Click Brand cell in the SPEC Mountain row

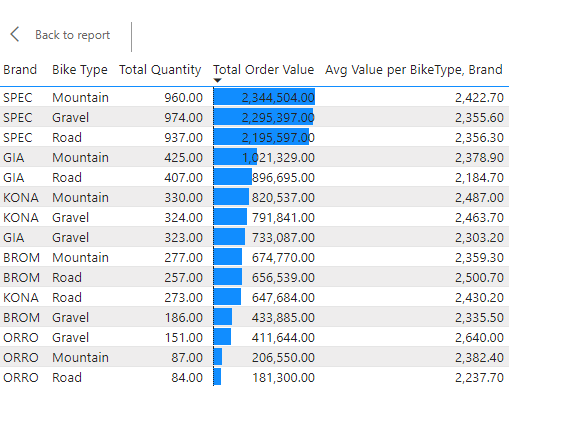pos(18,97)
